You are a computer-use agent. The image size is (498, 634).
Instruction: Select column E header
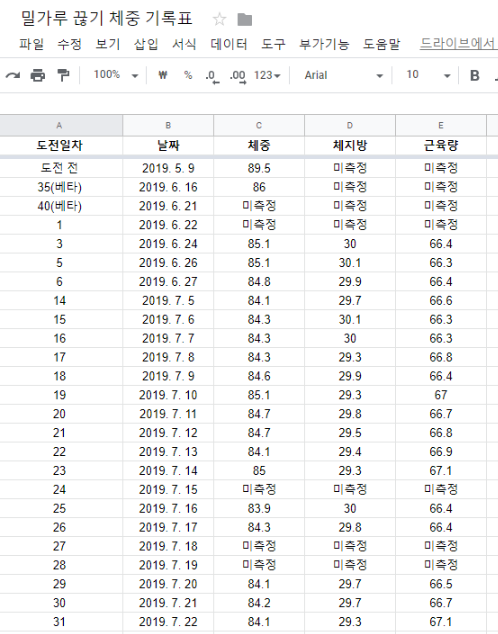[x=441, y=126]
